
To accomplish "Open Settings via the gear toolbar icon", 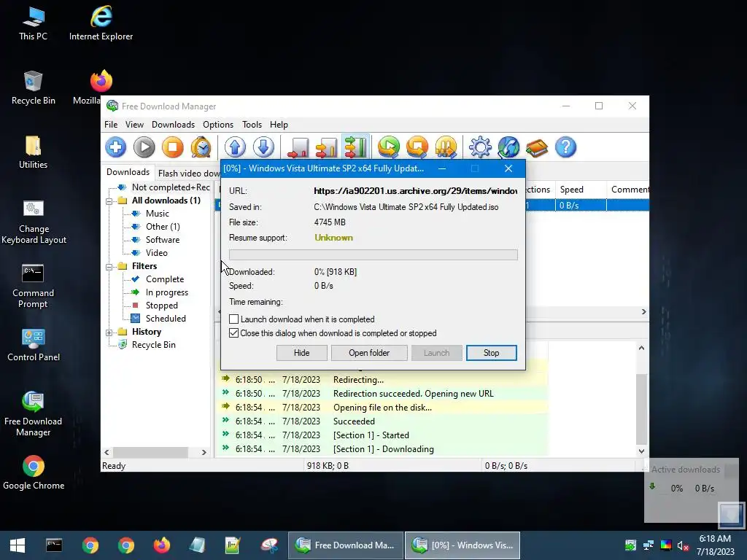I will pos(480,147).
